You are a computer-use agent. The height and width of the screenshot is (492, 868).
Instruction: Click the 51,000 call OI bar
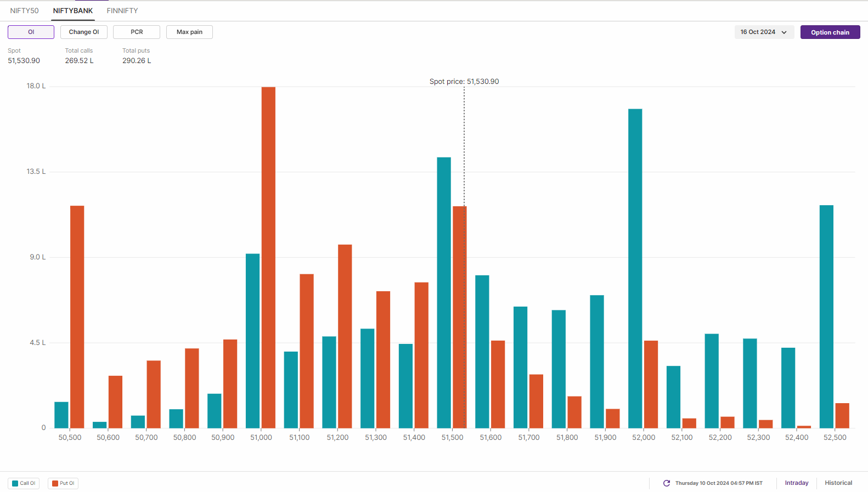coord(253,341)
